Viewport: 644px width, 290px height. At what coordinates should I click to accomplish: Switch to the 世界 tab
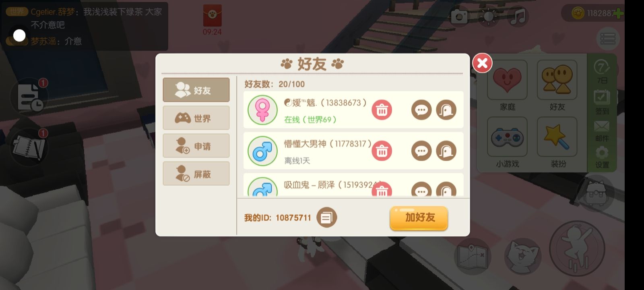tap(196, 118)
